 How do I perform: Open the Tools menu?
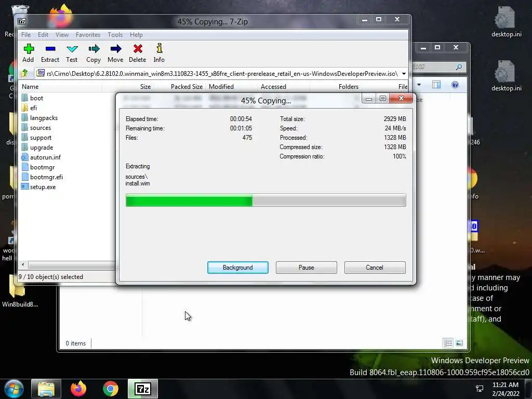[115, 35]
